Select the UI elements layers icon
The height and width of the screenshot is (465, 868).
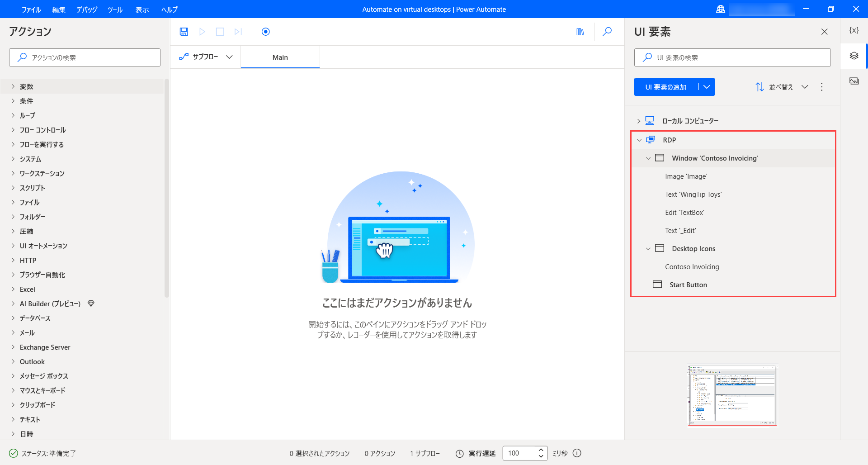click(854, 56)
